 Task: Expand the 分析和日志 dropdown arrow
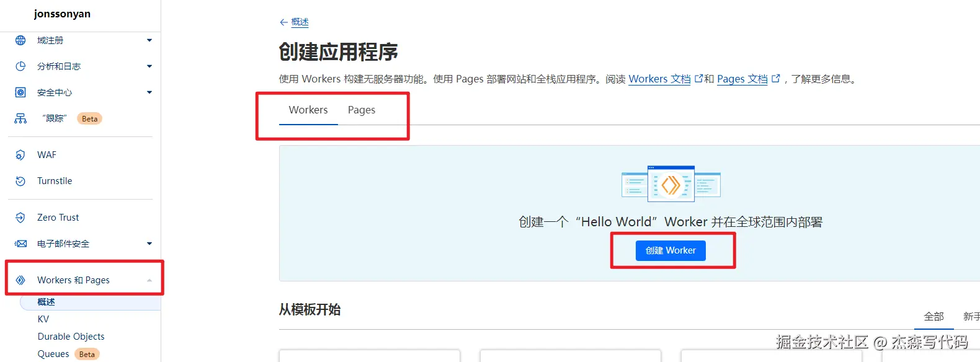click(149, 66)
